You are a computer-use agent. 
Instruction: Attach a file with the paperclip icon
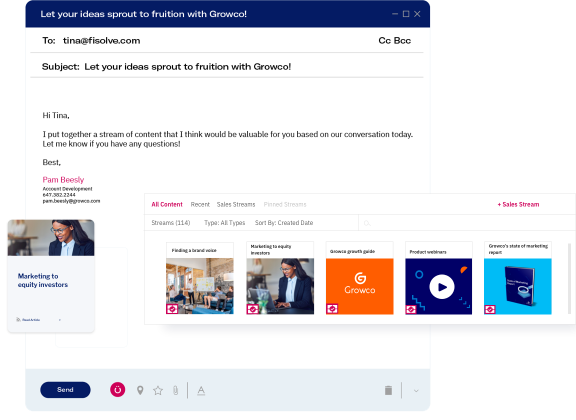176,390
